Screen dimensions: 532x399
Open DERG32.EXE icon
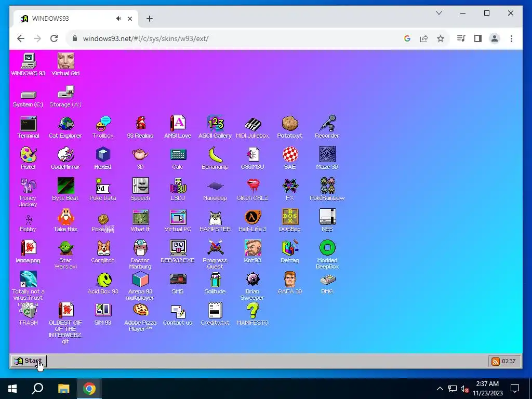pyautogui.click(x=178, y=248)
